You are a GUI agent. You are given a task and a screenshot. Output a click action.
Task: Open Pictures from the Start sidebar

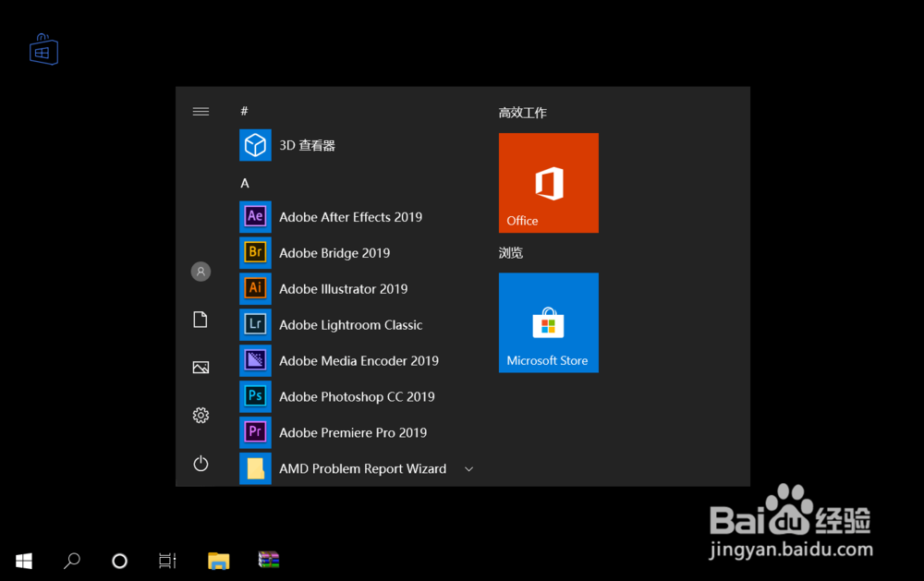(201, 368)
